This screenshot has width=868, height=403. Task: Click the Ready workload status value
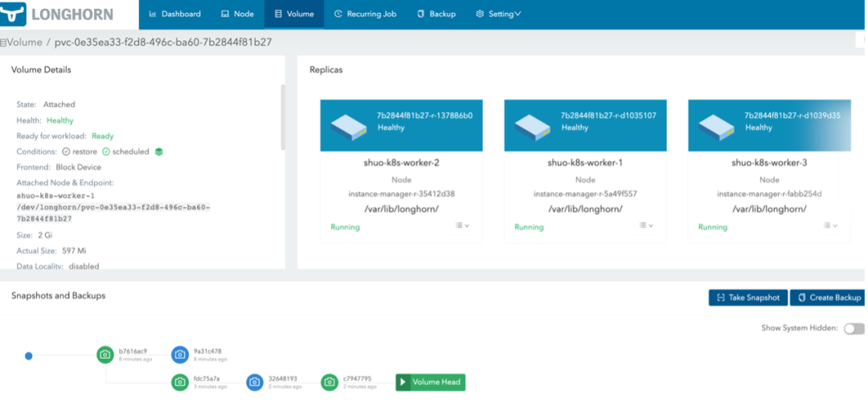click(x=102, y=136)
